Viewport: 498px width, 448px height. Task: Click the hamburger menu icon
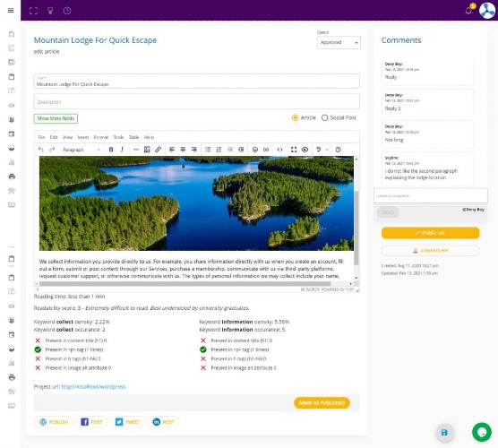tap(11, 11)
